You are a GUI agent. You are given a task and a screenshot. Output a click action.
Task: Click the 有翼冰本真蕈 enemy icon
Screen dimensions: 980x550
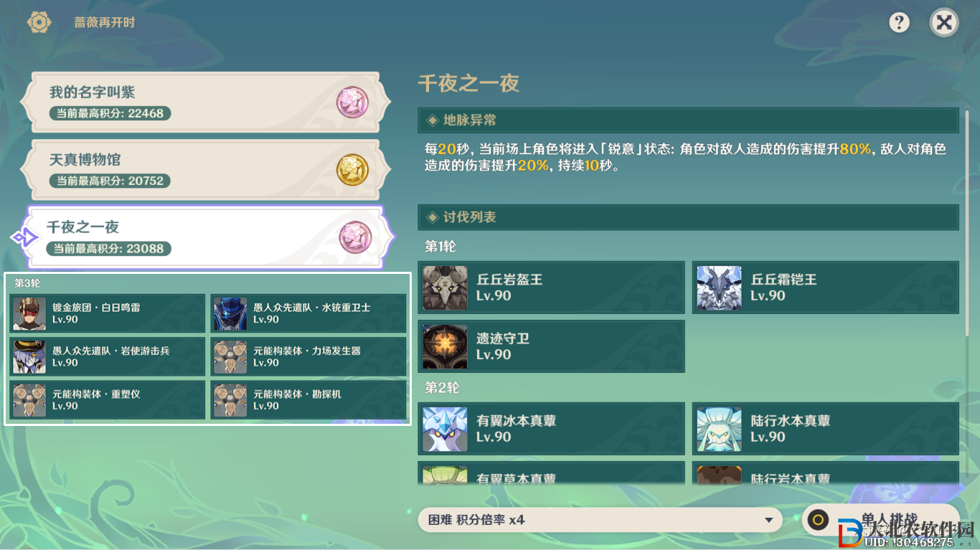coord(445,429)
